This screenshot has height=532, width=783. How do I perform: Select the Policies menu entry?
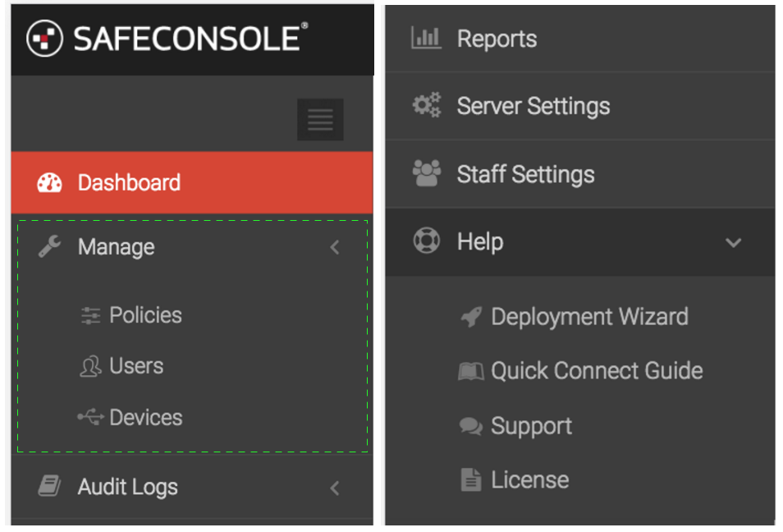coord(145,315)
